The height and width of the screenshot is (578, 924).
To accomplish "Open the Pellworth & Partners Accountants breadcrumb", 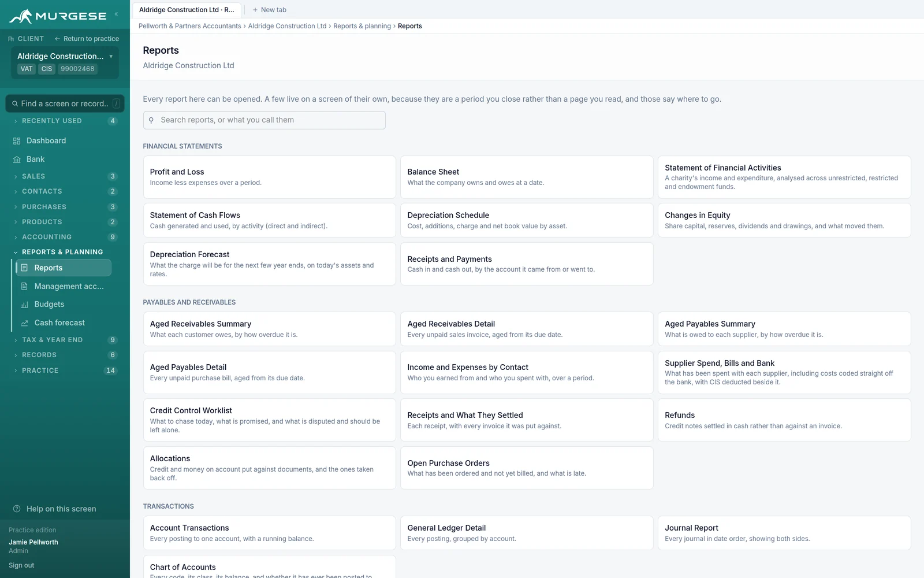I will (190, 26).
